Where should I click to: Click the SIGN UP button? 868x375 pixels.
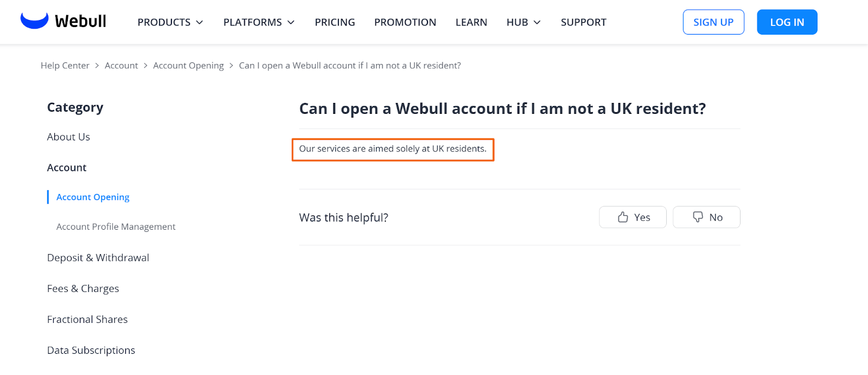(x=713, y=22)
